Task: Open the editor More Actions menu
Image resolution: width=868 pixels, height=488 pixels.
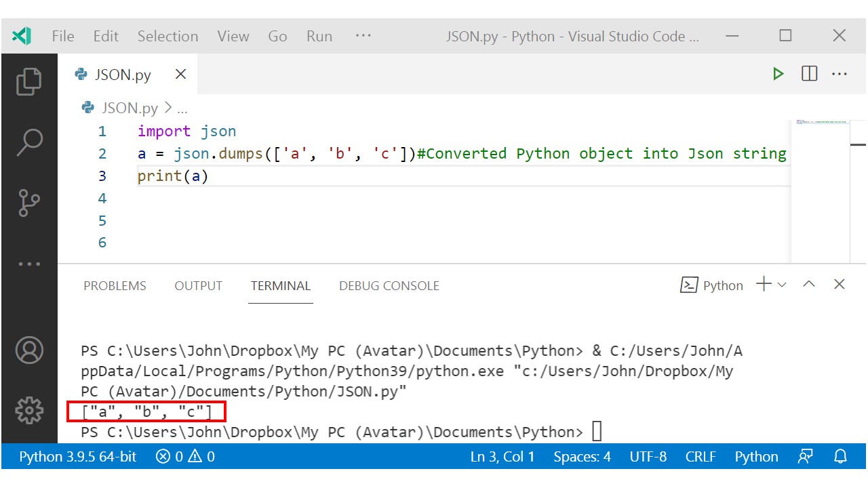Action: 840,74
